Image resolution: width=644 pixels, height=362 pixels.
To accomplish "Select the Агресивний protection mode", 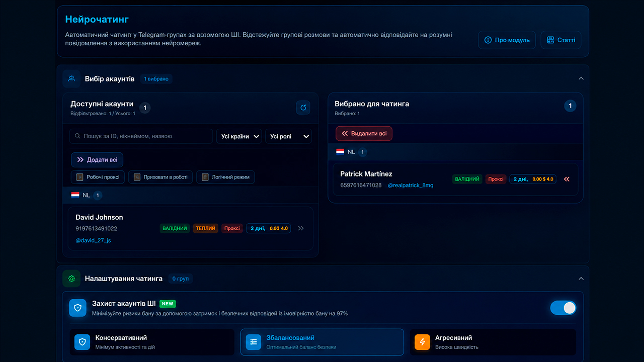I will (x=493, y=342).
